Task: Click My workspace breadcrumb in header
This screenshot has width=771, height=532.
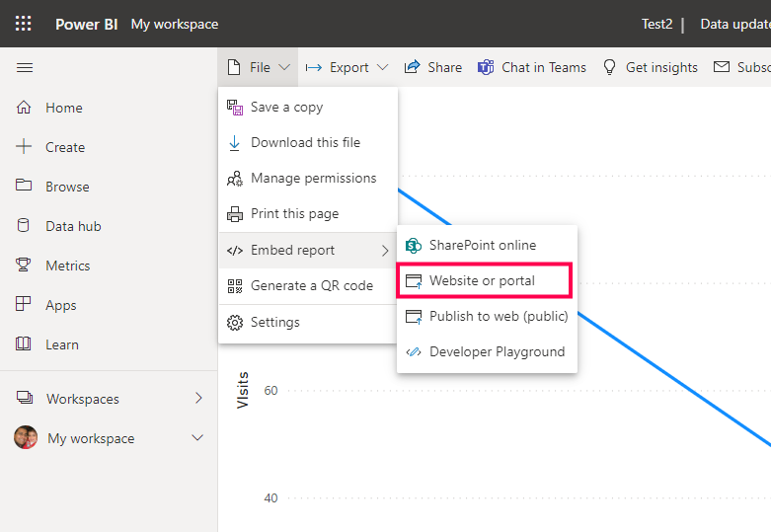Action: pos(175,24)
